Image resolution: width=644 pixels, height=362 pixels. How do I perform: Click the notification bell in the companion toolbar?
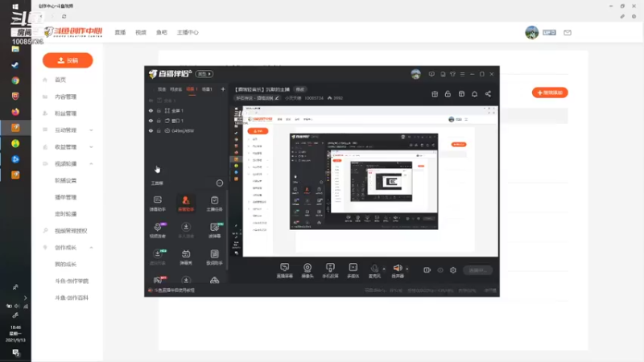point(474,94)
